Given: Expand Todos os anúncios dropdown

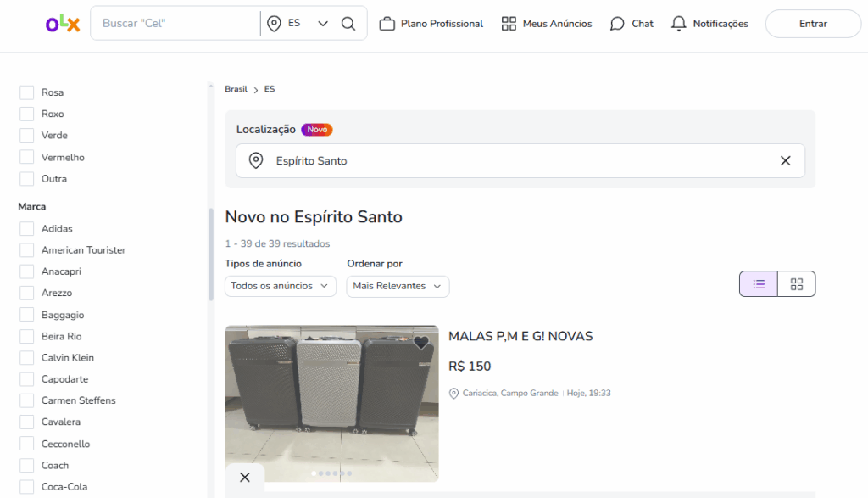Looking at the screenshot, I should click(x=280, y=287).
